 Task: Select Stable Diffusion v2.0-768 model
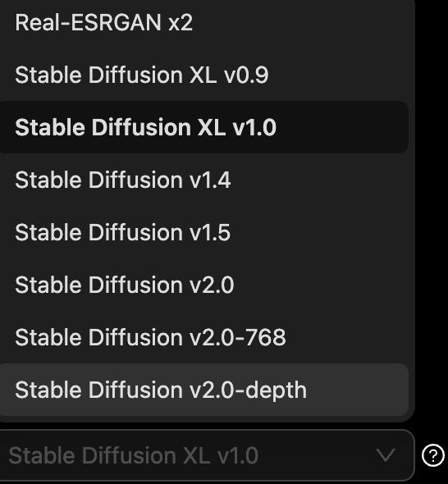point(203,337)
